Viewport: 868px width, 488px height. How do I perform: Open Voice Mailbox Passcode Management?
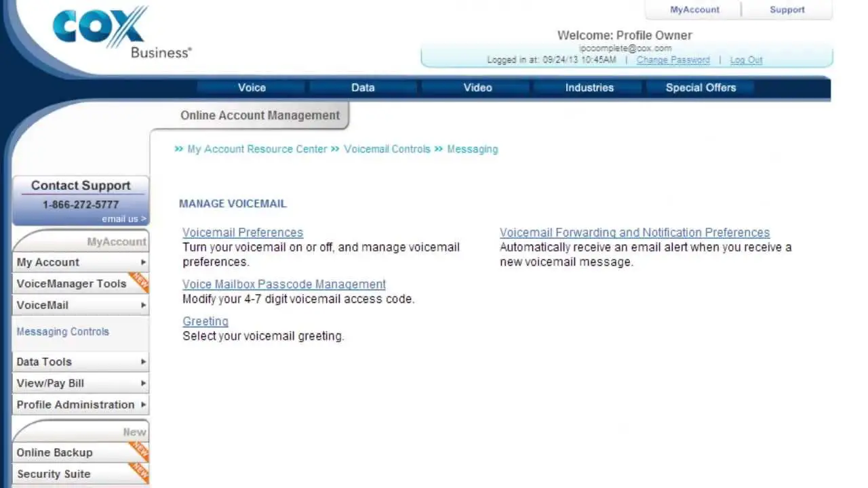(283, 284)
